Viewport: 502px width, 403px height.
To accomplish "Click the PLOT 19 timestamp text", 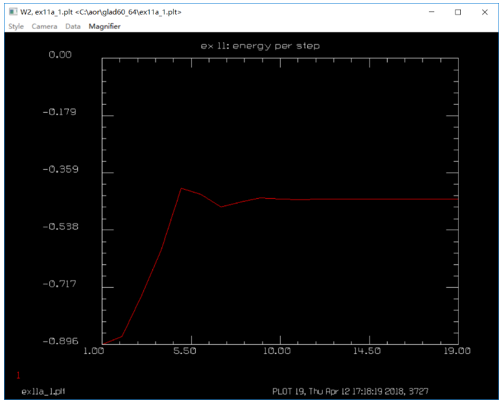I will click(x=350, y=391).
